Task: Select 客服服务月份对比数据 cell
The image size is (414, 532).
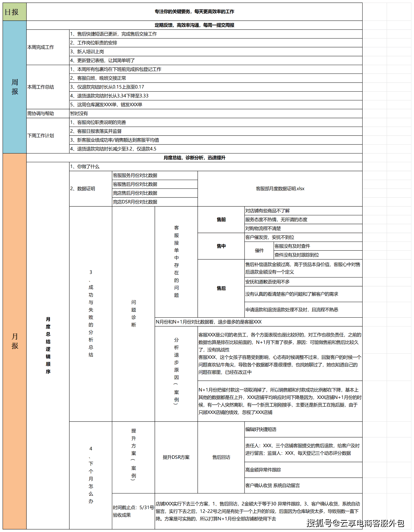Action: (x=155, y=175)
